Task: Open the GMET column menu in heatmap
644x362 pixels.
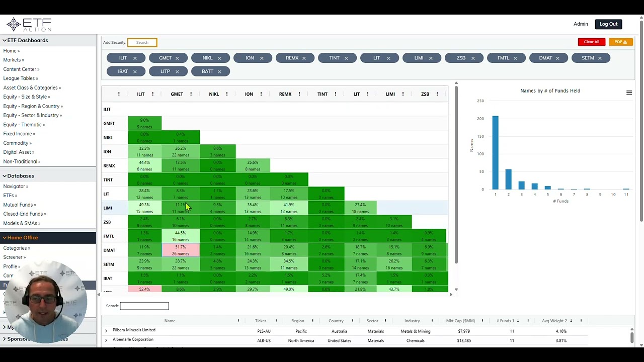Action: click(x=191, y=94)
